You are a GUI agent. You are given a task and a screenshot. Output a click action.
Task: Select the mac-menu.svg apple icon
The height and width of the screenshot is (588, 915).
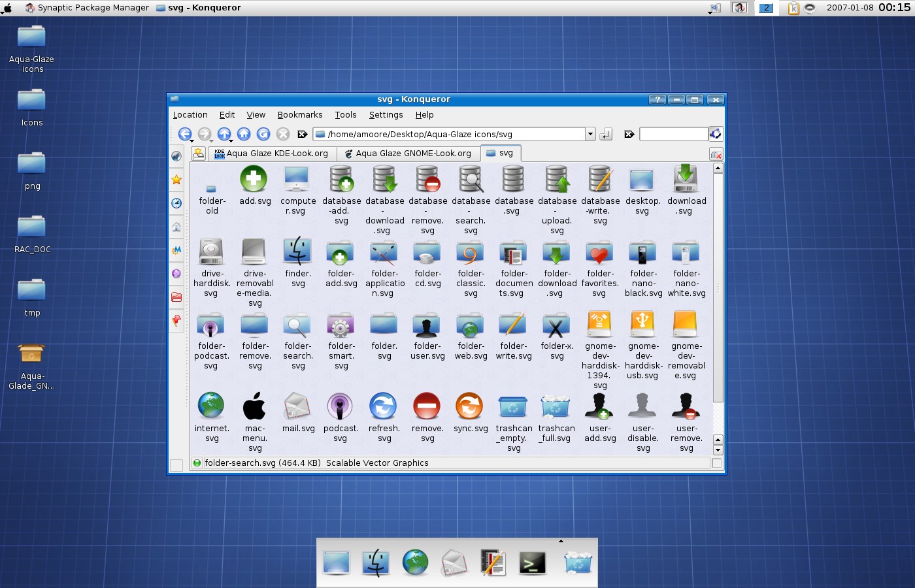pos(254,406)
